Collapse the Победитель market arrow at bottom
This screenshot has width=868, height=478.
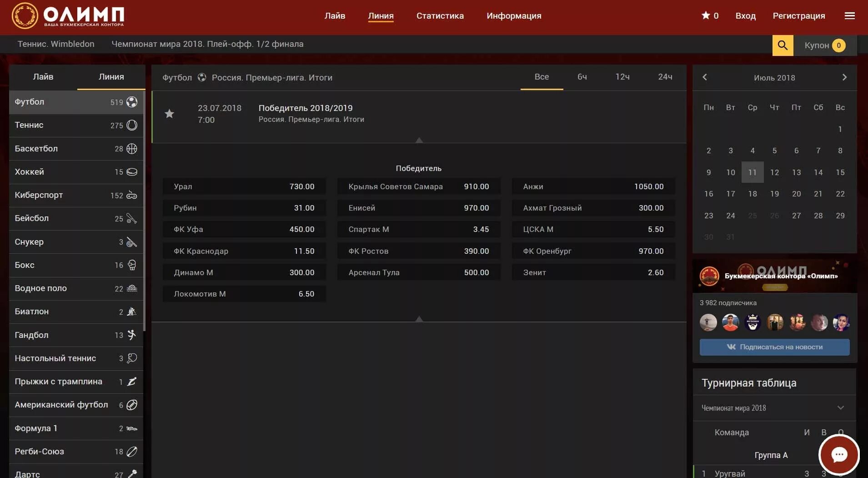[x=419, y=319]
